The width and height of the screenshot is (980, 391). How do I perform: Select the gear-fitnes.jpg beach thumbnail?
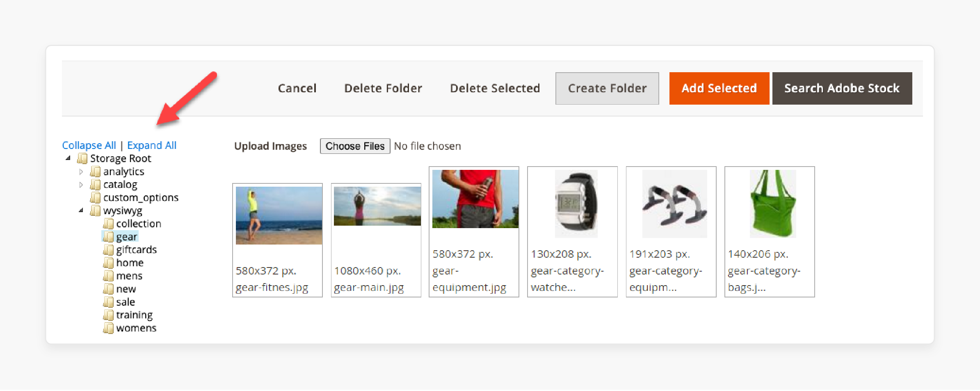(279, 215)
